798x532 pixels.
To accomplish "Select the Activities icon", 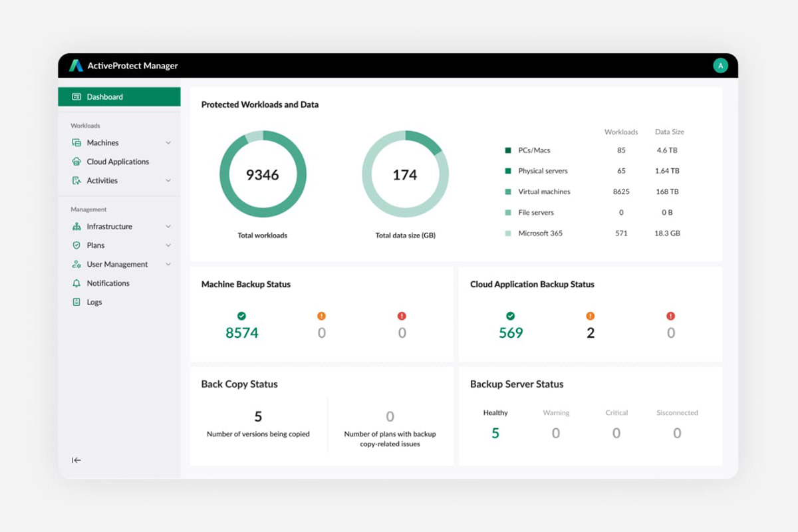I will pyautogui.click(x=75, y=180).
